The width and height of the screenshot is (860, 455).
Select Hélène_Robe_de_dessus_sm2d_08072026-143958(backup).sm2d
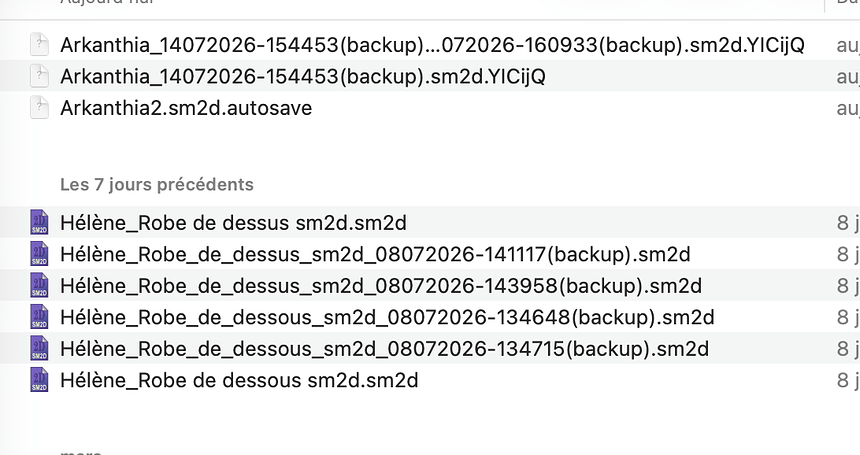click(x=381, y=286)
